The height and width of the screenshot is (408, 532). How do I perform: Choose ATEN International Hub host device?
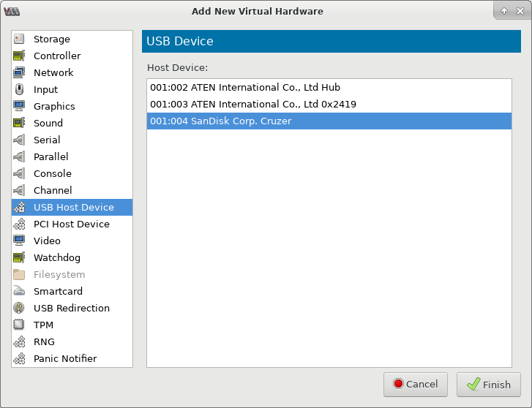point(329,88)
